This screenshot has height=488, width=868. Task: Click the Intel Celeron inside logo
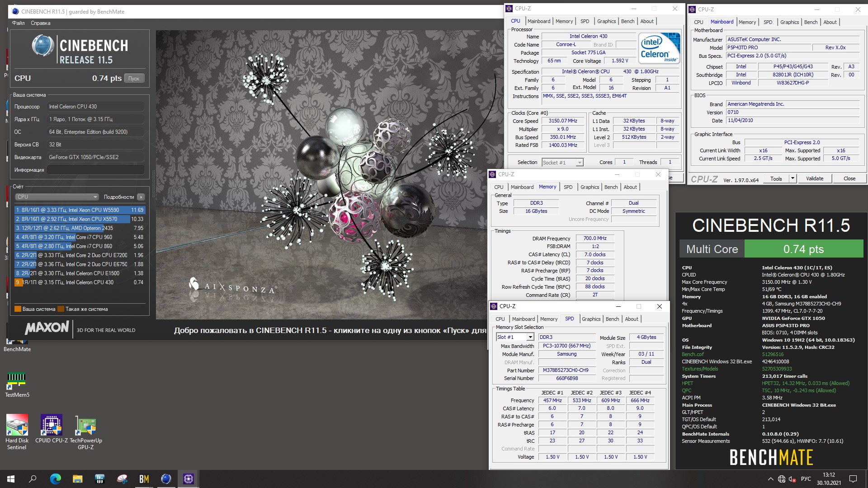point(659,48)
